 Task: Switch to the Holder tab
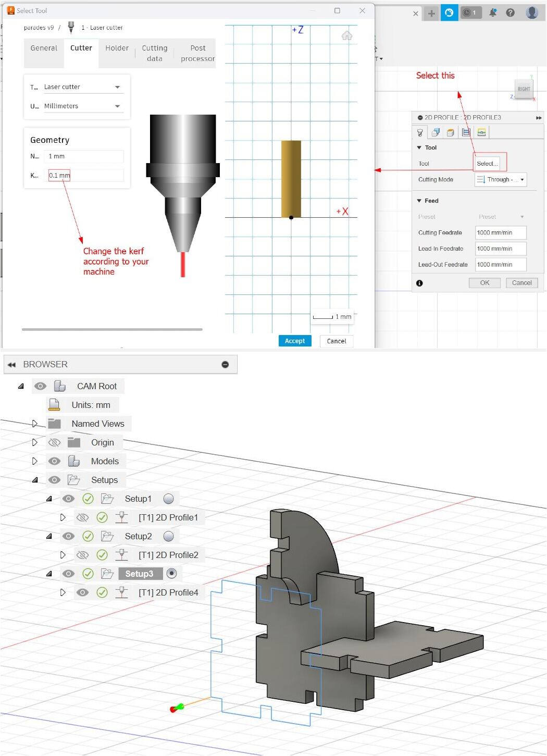117,48
